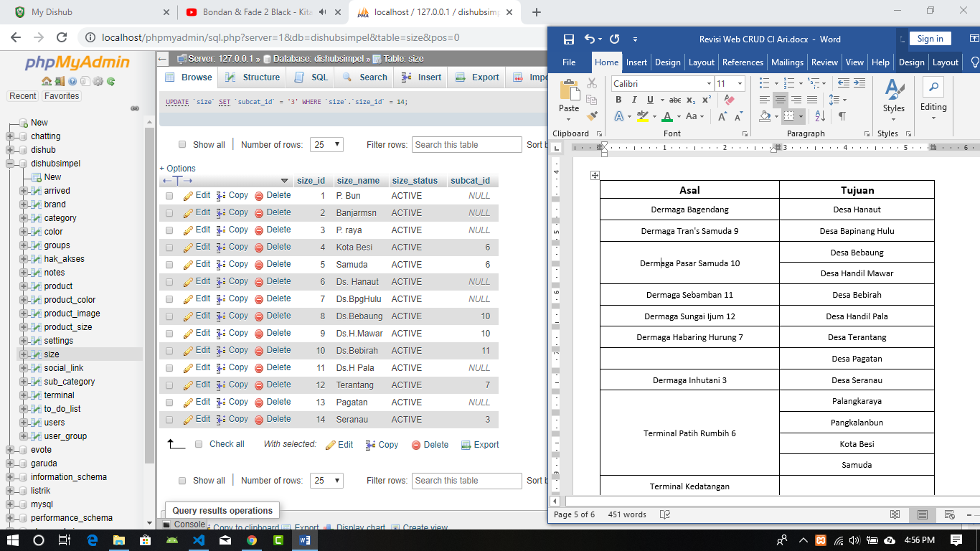Open phpMyAdmin settings gear icon
Image resolution: width=980 pixels, height=551 pixels.
[98, 81]
